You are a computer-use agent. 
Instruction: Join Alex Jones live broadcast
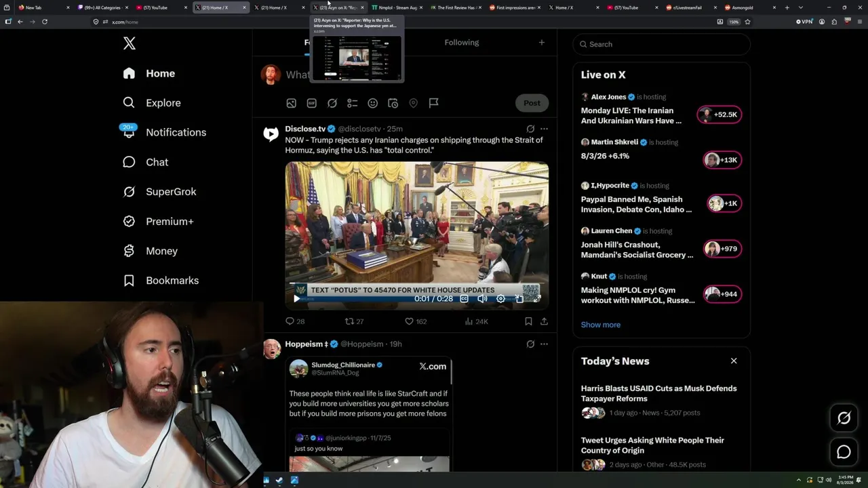[719, 115]
